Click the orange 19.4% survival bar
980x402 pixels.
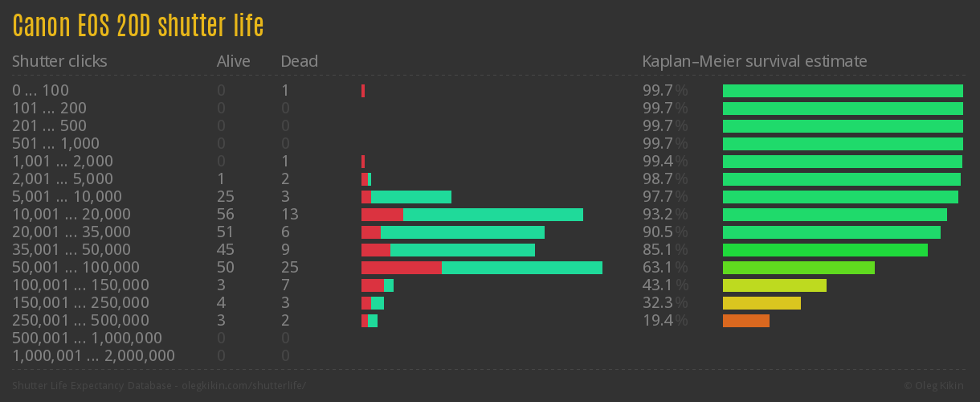point(745,321)
